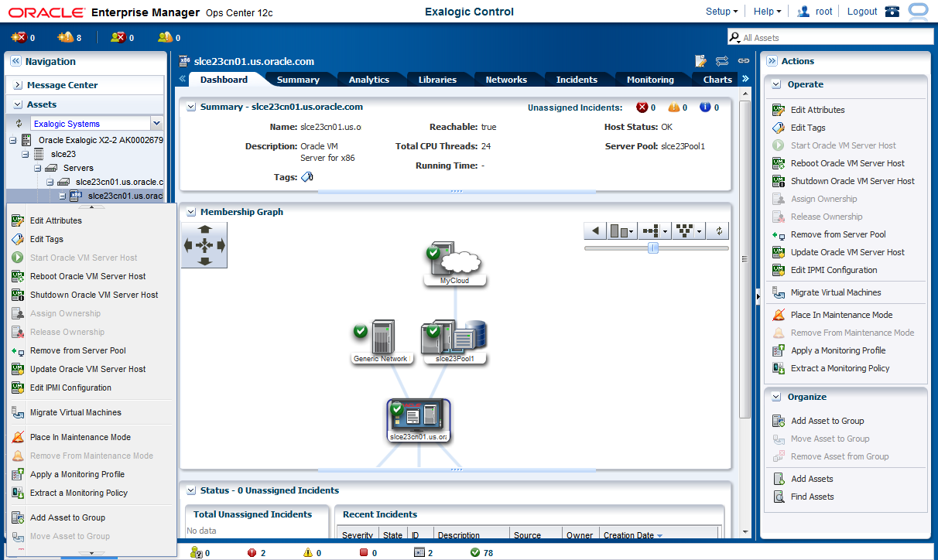Switch to the Networks tab
Image resolution: width=938 pixels, height=560 pixels.
[506, 80]
